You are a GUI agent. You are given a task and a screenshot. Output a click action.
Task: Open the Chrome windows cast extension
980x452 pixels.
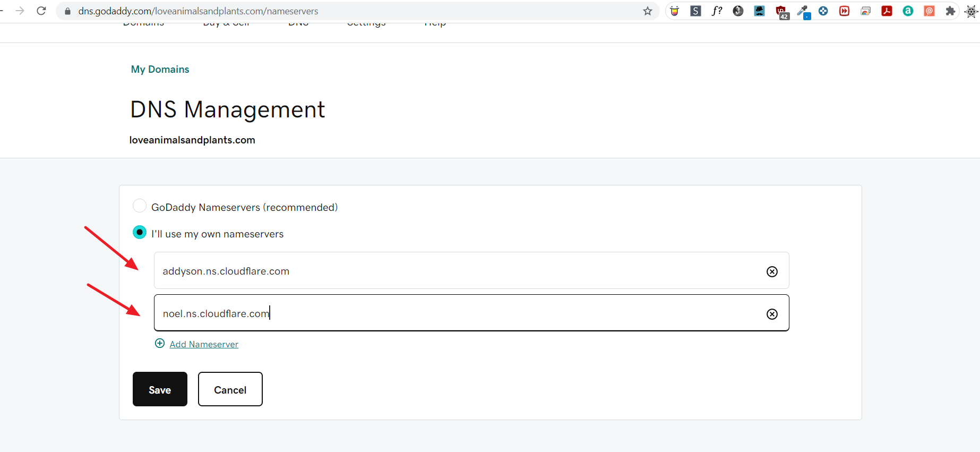click(x=865, y=11)
